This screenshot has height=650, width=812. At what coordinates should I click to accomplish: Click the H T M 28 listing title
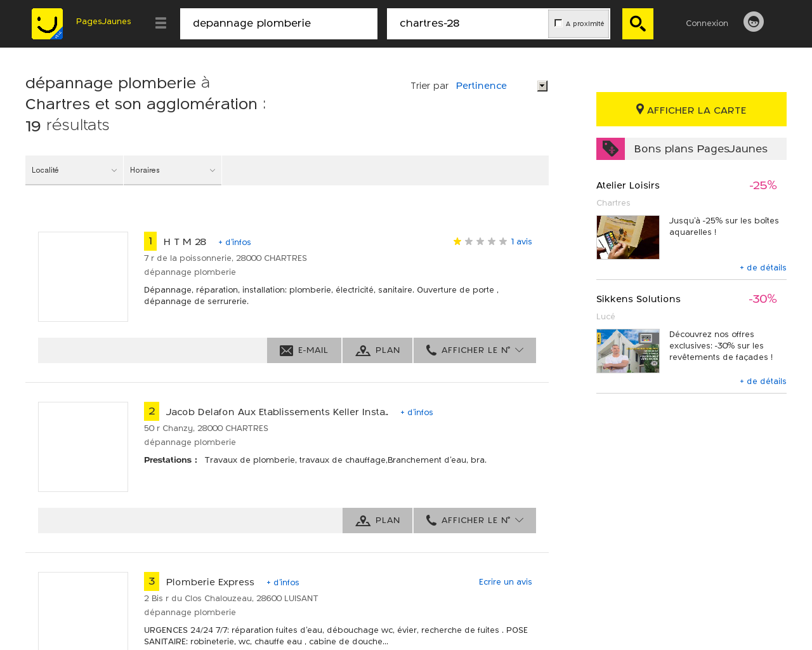pyautogui.click(x=185, y=242)
